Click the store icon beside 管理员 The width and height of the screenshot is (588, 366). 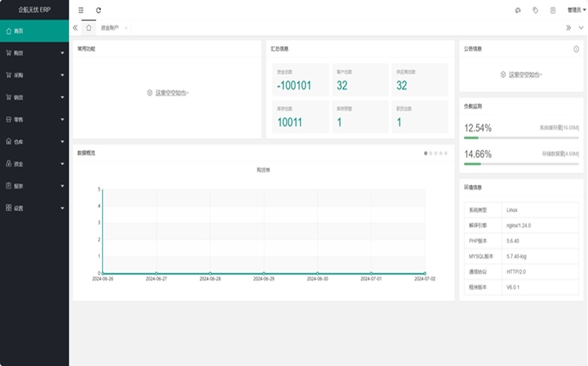coord(553,10)
